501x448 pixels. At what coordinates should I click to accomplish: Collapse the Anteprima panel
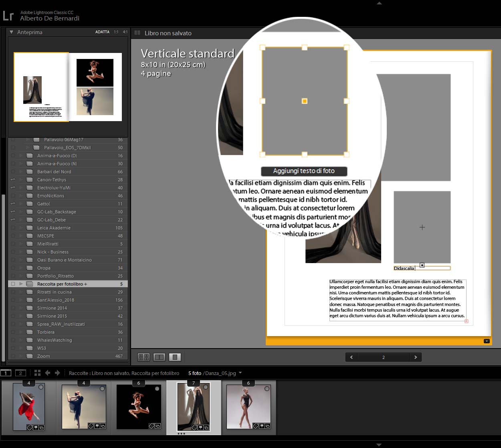12,32
